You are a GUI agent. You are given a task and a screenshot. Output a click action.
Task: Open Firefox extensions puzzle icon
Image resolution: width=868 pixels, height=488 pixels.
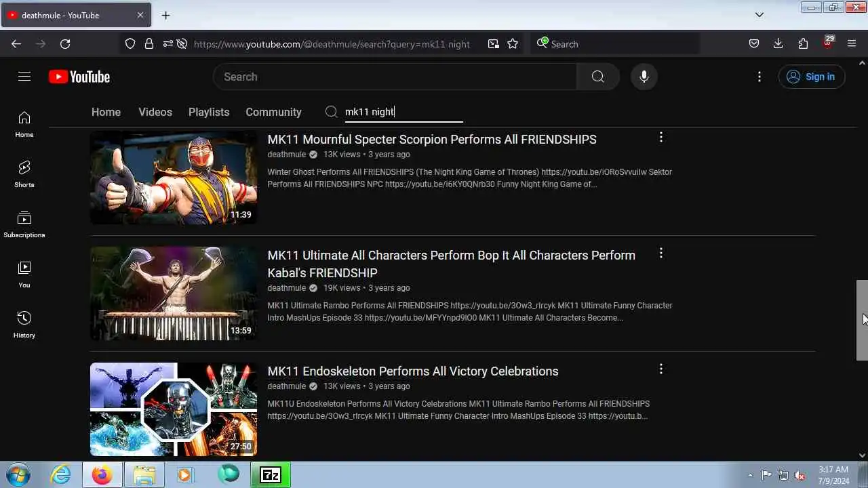click(x=803, y=43)
